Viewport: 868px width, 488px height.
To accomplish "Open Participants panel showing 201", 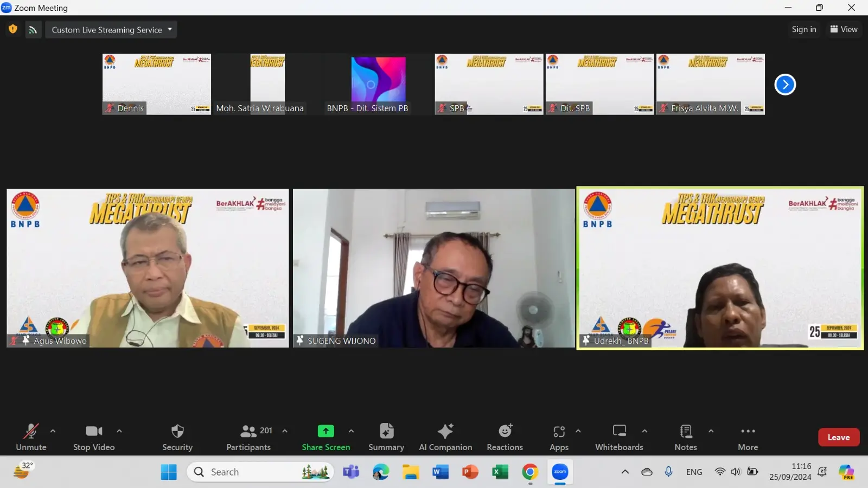I will [248, 437].
